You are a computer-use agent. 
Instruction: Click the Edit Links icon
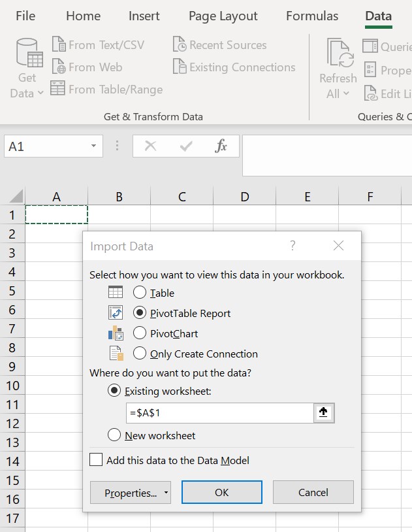click(x=370, y=93)
